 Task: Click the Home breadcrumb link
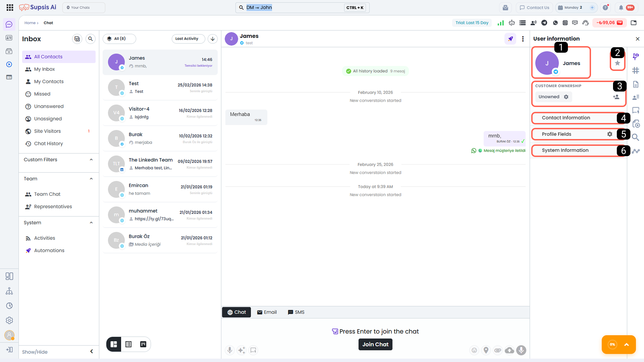(x=30, y=23)
